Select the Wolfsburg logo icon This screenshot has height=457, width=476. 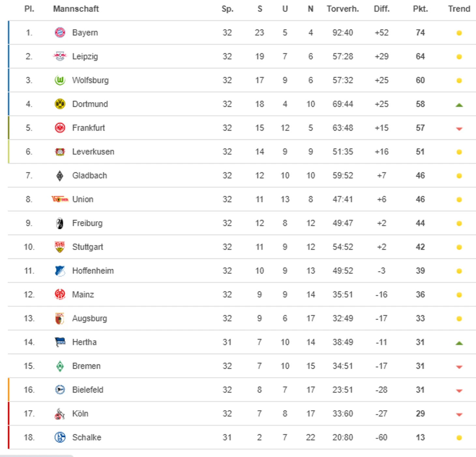click(60, 80)
